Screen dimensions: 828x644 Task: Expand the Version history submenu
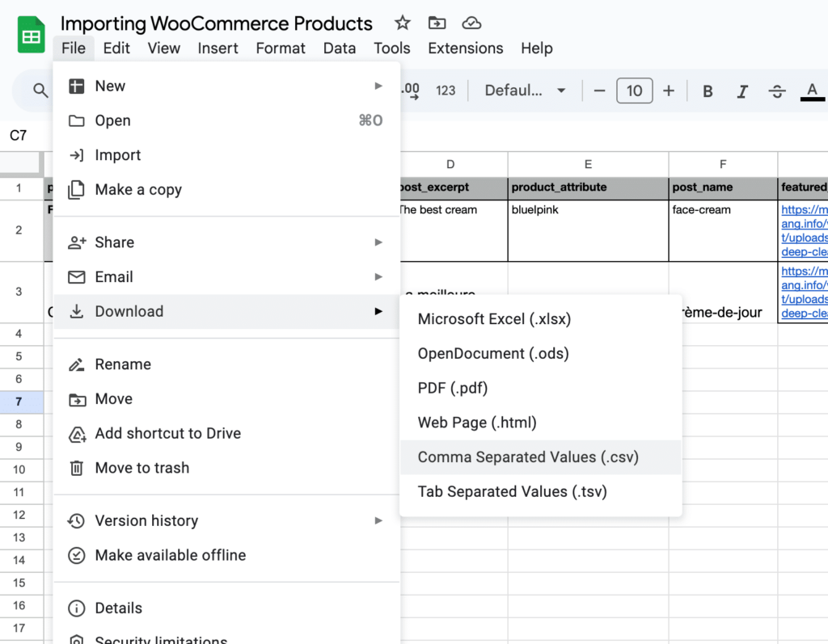(x=226, y=520)
